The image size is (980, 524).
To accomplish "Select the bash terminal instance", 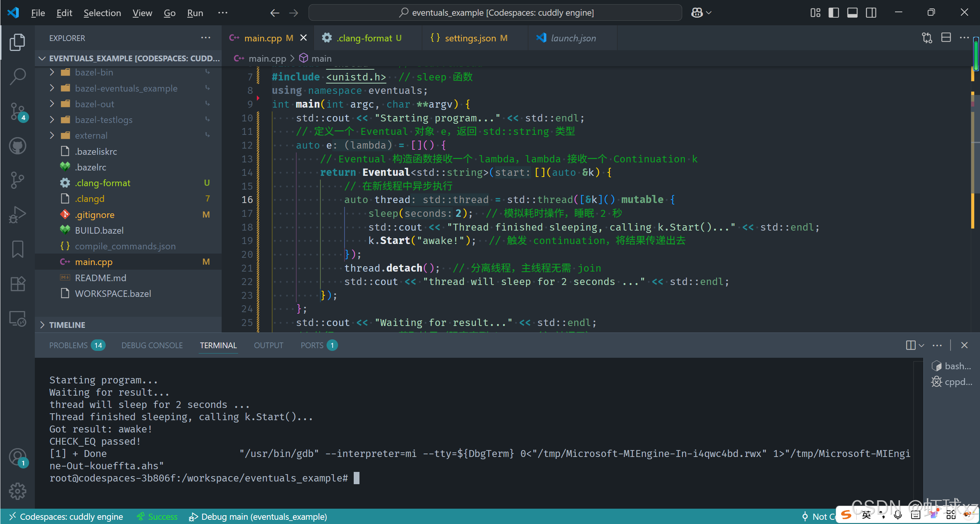I will [951, 366].
